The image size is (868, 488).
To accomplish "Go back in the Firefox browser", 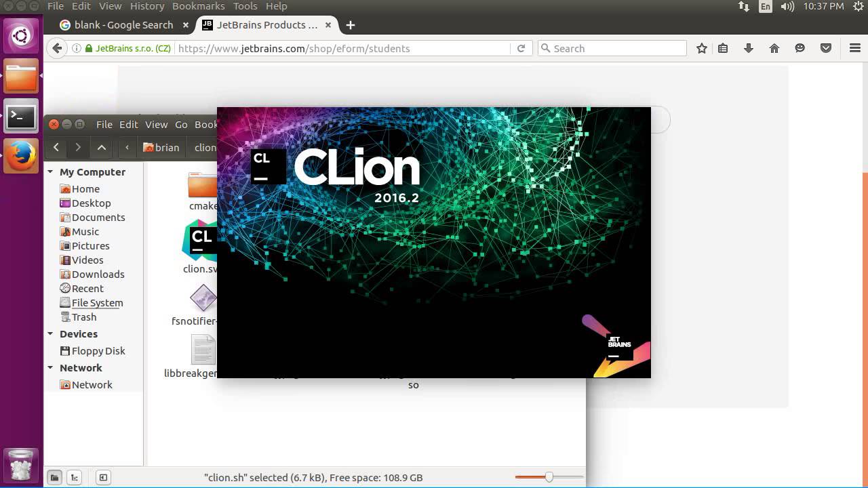I will [57, 48].
